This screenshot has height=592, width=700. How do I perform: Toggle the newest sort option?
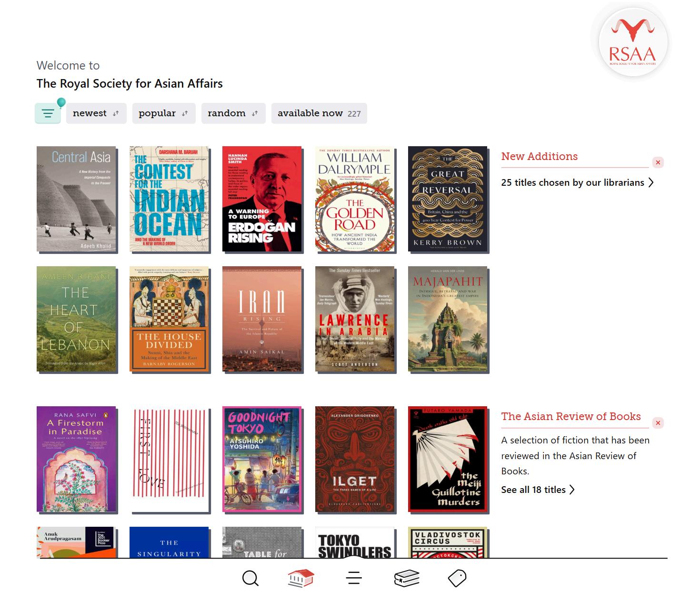(96, 113)
